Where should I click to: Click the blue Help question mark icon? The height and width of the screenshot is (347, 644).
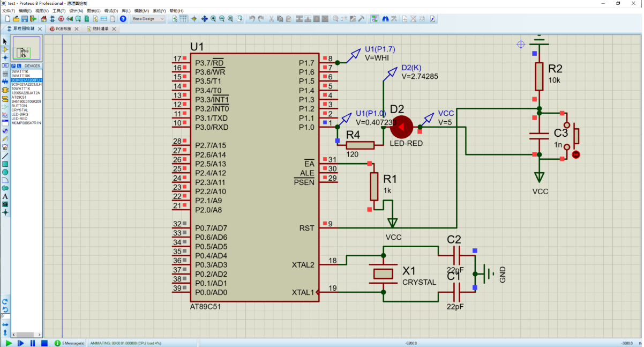click(123, 19)
